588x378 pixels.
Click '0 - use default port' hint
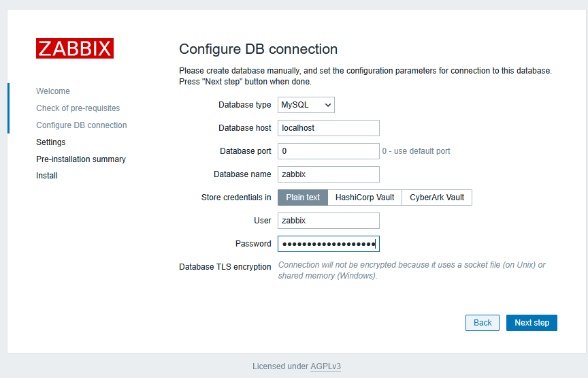pos(416,151)
